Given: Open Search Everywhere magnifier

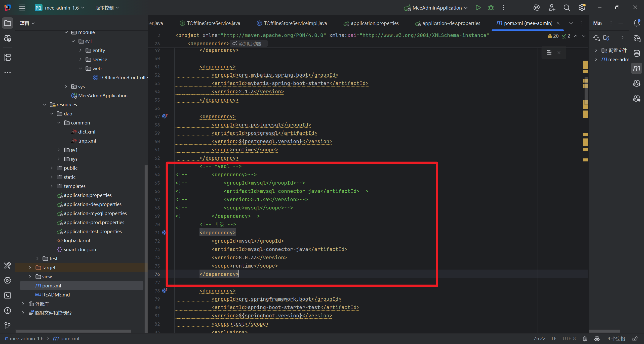Looking at the screenshot, I should point(567,8).
